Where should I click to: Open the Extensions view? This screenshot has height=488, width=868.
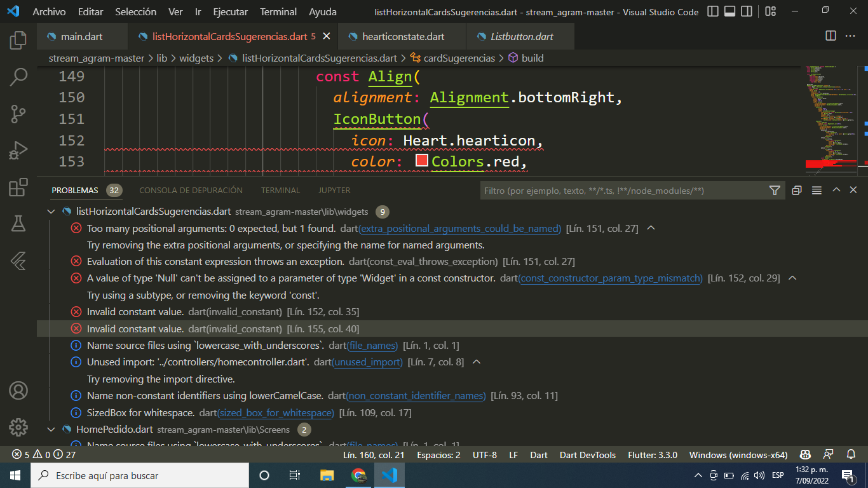point(18,187)
